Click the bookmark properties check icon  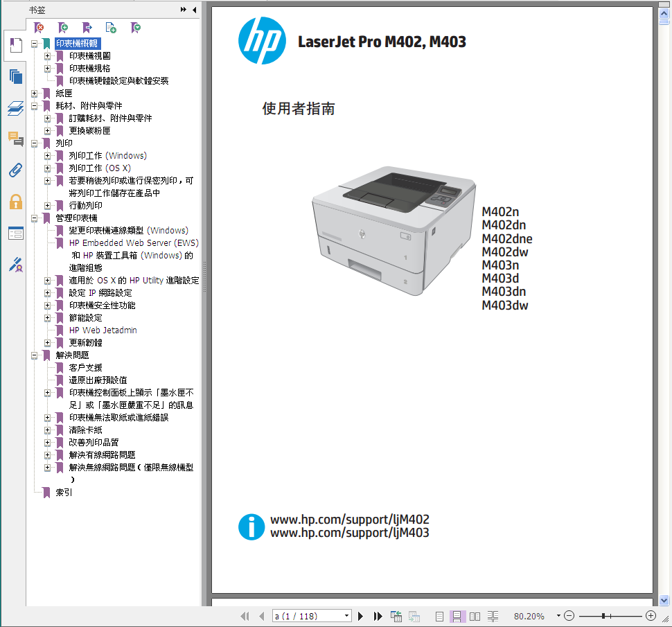click(x=135, y=28)
